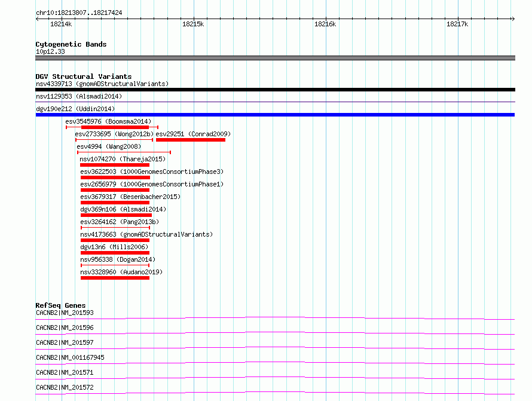Click the esv3679317 (Besenbacher2015) label
Screen dimensions: 532x401
point(130,197)
